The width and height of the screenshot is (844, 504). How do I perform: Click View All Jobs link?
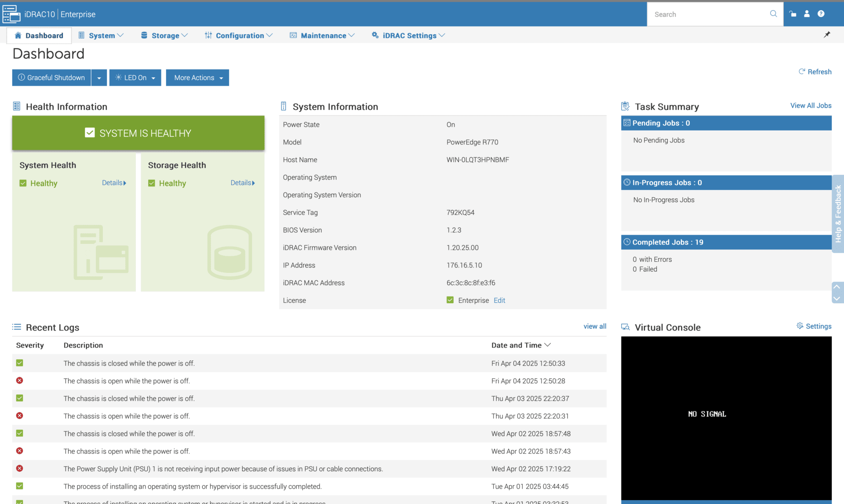(x=811, y=105)
